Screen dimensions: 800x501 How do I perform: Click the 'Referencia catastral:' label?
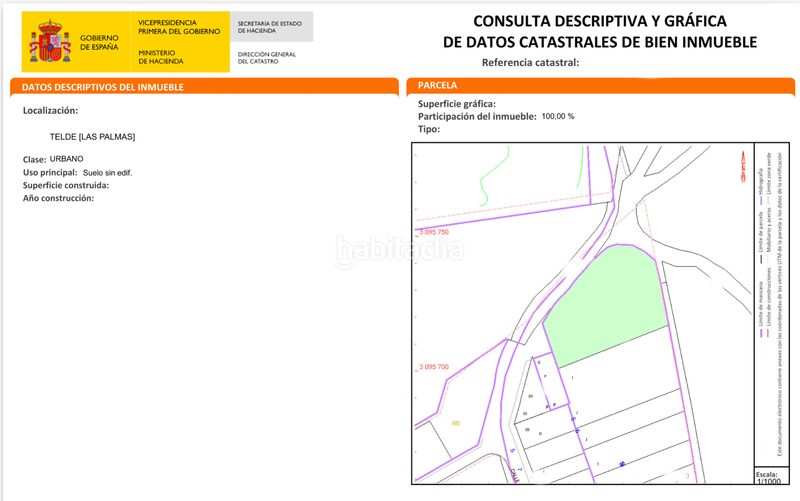pos(531,63)
